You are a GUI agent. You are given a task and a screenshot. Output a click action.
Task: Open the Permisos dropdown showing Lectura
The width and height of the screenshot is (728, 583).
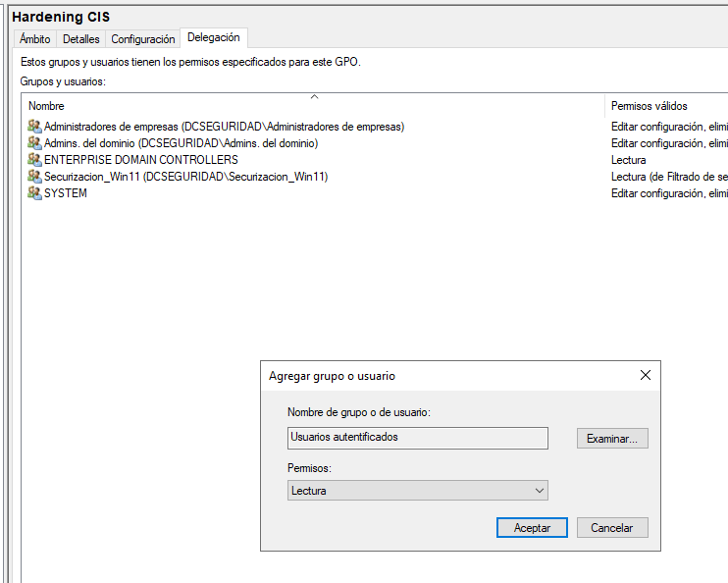418,491
